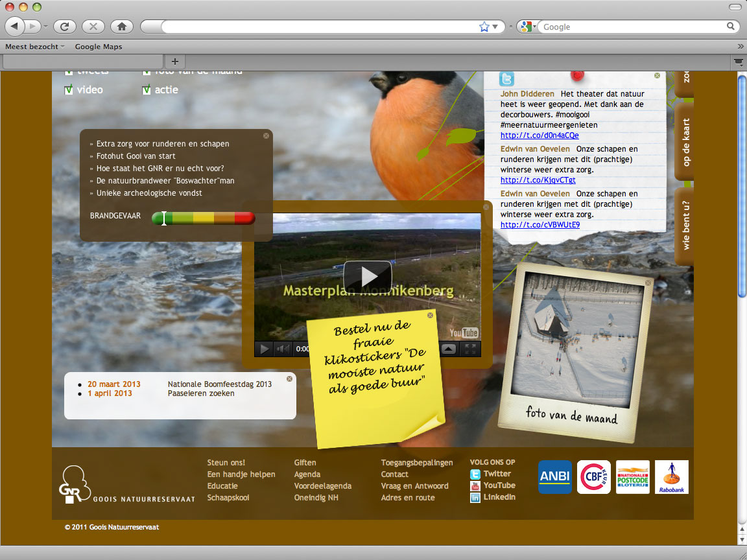
Task: Click the Rabobank logo
Action: pos(672,476)
